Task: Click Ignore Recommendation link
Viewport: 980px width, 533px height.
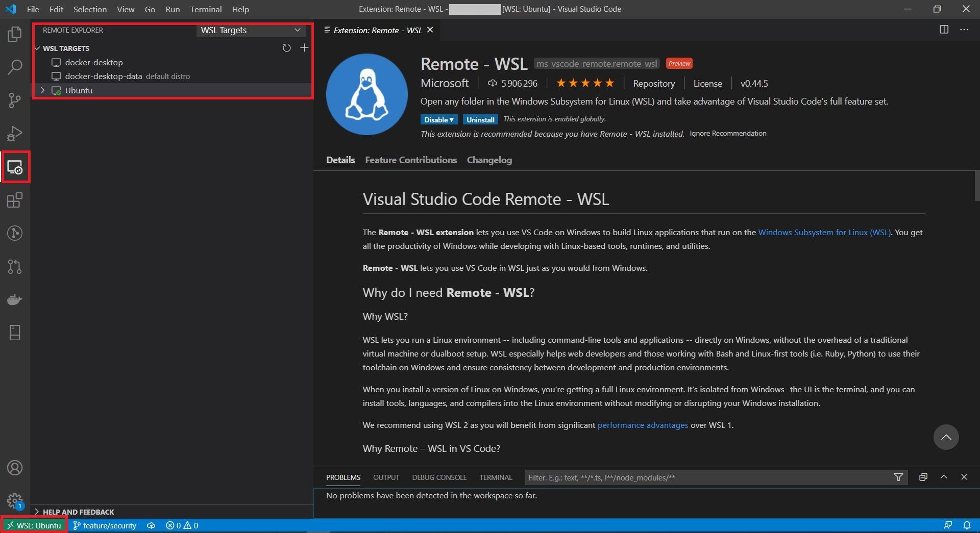Action: [x=728, y=133]
